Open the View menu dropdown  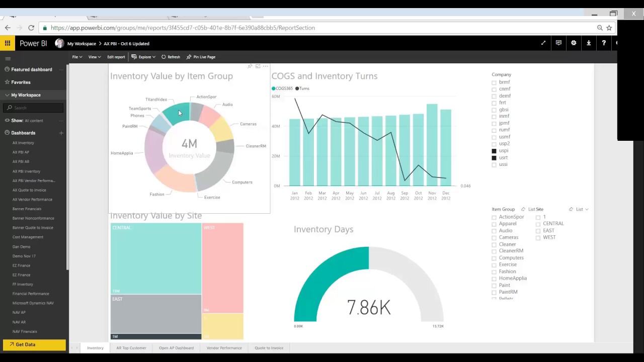click(95, 57)
